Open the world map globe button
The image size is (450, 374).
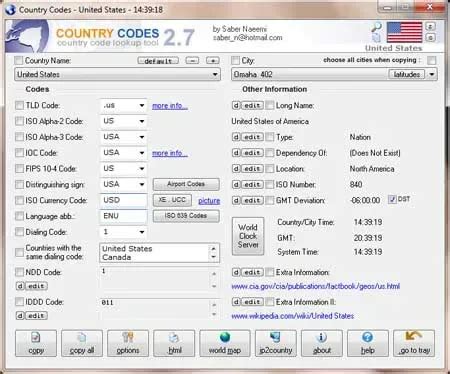(x=225, y=343)
